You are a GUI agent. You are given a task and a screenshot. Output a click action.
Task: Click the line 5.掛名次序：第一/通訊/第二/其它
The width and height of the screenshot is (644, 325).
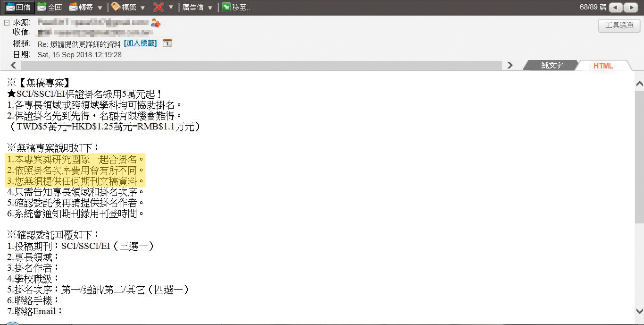click(x=98, y=290)
